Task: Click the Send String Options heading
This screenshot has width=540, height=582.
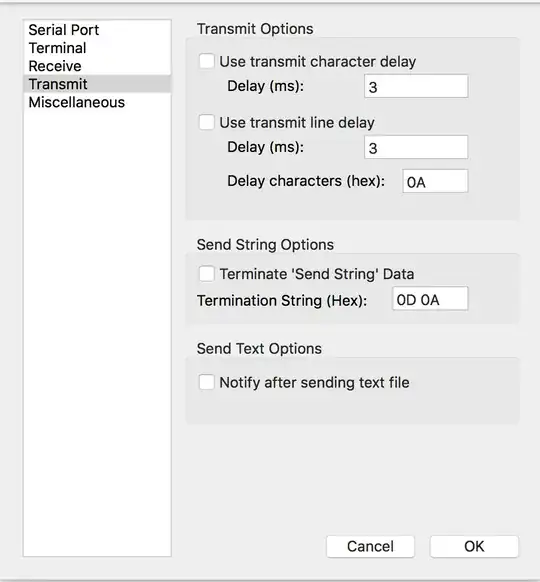Action: [265, 245]
